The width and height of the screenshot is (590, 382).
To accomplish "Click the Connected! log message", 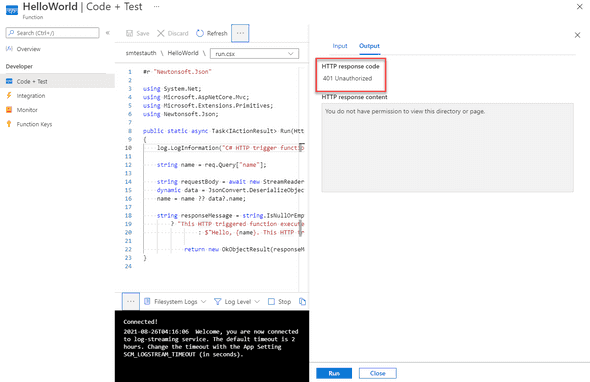I will 140,322.
